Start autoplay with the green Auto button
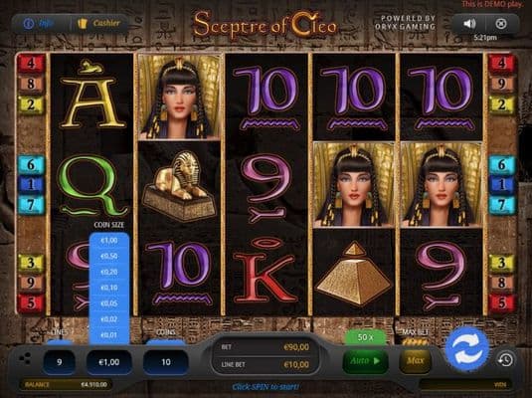532x398 pixels. pos(365,360)
